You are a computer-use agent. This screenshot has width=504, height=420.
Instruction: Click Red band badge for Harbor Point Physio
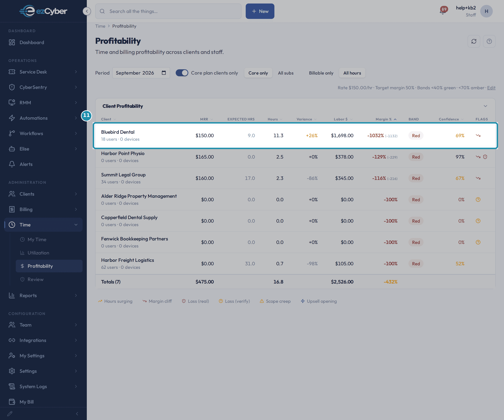click(x=416, y=157)
